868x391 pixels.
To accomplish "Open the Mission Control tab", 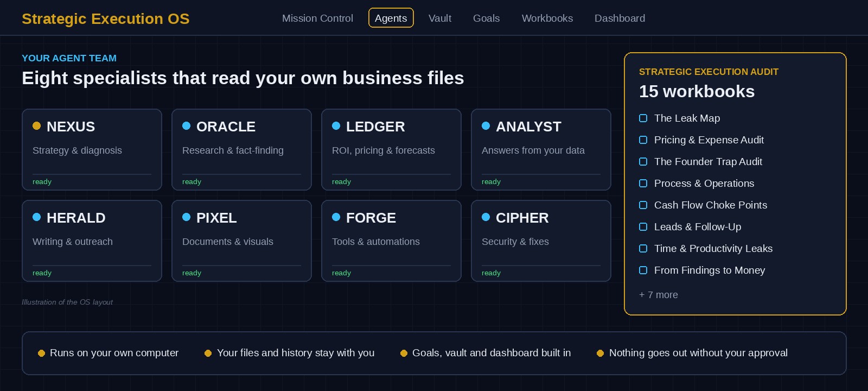I will click(317, 18).
